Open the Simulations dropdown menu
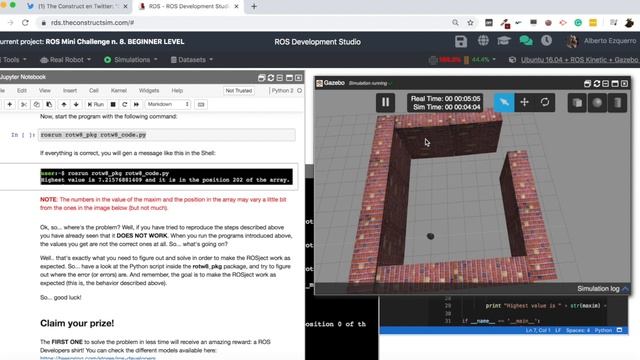Viewport: 640px width, 360px height. tap(131, 60)
